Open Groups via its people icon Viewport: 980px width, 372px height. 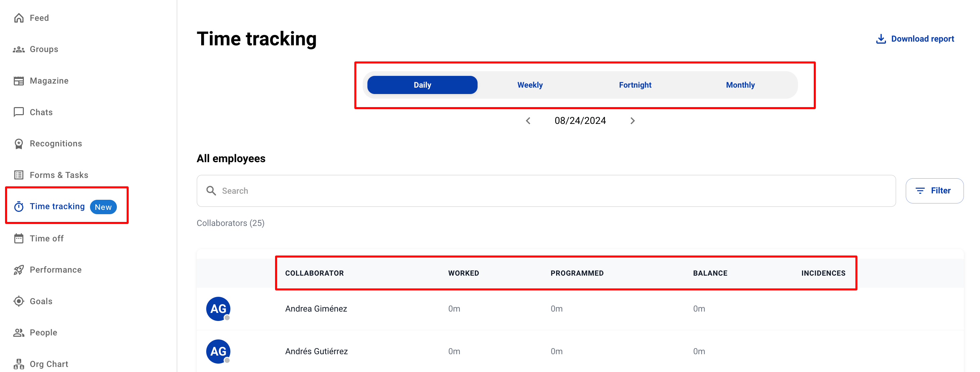pos(19,49)
